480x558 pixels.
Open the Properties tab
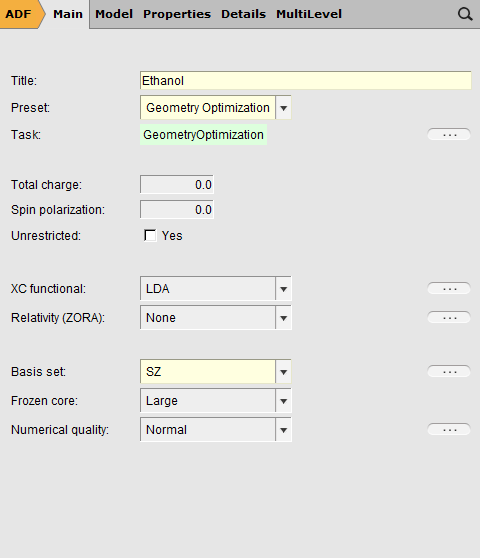pos(177,14)
